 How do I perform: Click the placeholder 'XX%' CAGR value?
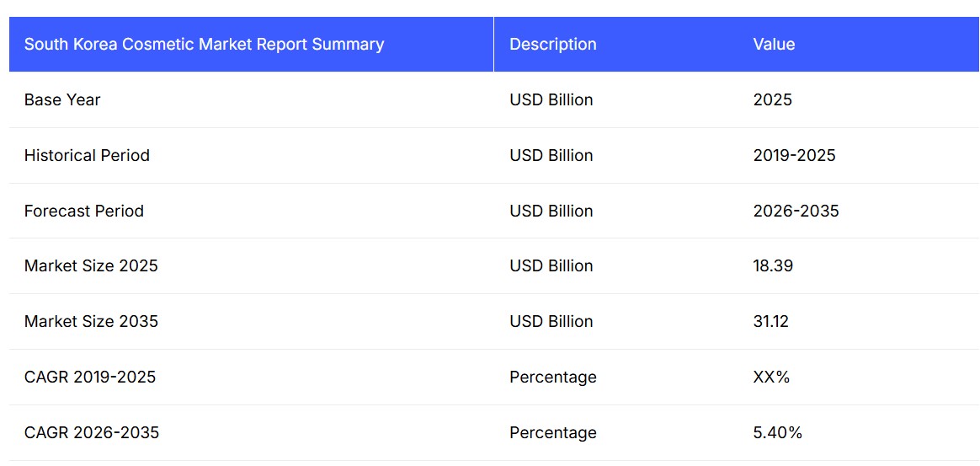[771, 378]
